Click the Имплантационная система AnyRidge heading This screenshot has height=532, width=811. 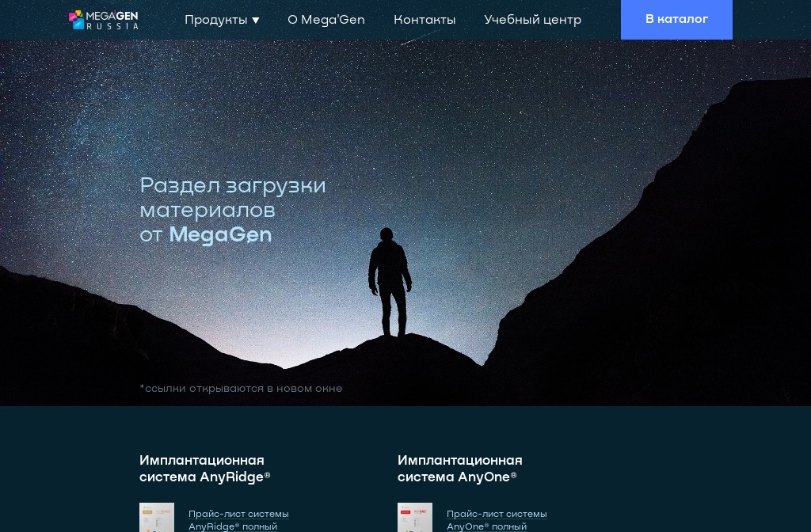tap(205, 469)
